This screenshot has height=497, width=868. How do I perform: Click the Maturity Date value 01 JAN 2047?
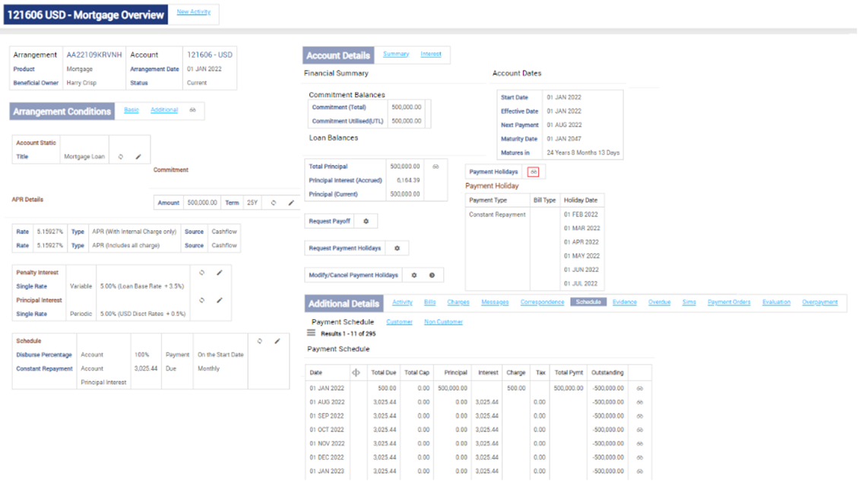click(564, 139)
